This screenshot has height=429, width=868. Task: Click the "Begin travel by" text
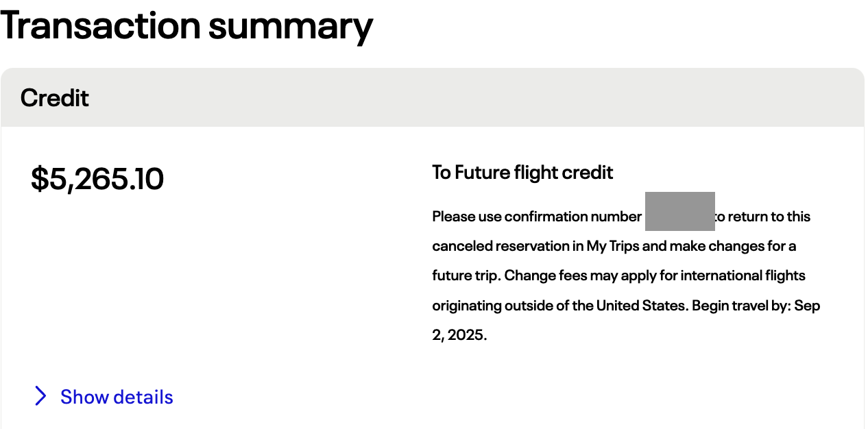click(x=740, y=306)
